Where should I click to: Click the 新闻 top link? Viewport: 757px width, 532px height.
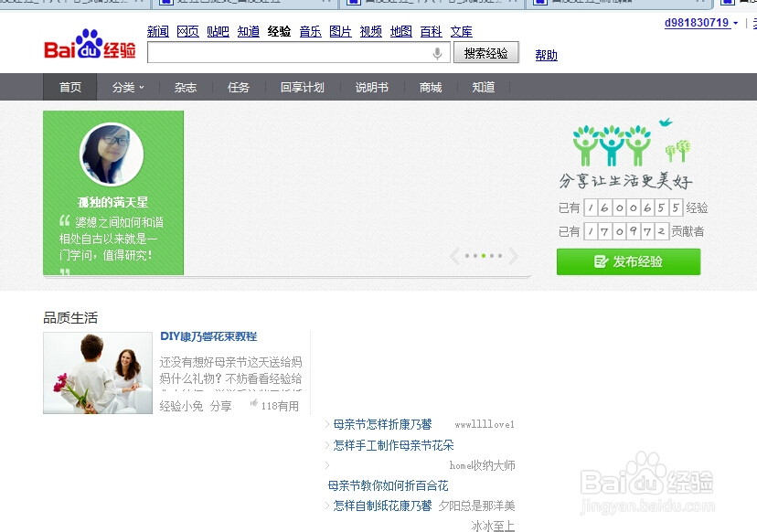pos(158,32)
